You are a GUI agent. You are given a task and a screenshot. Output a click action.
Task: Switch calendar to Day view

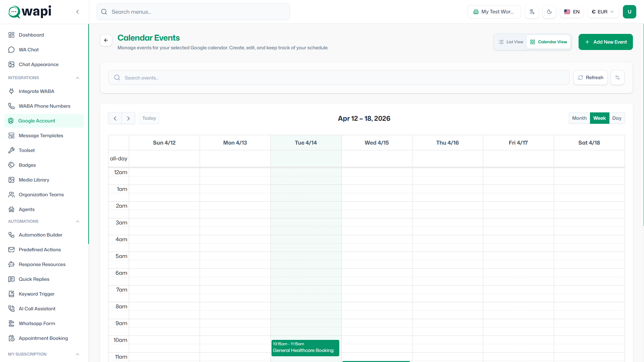point(617,118)
